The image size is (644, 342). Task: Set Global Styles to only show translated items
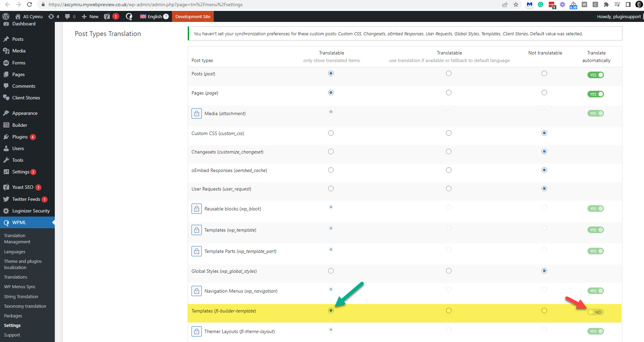click(331, 271)
